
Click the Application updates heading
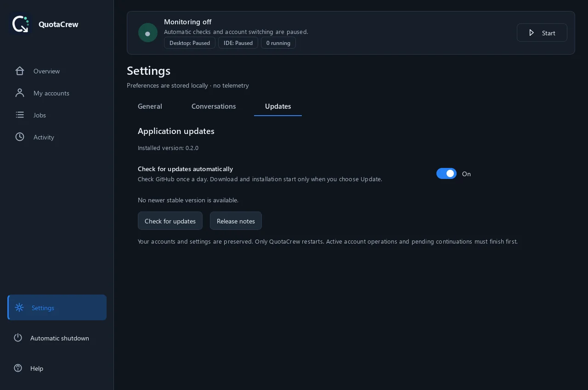click(x=176, y=131)
